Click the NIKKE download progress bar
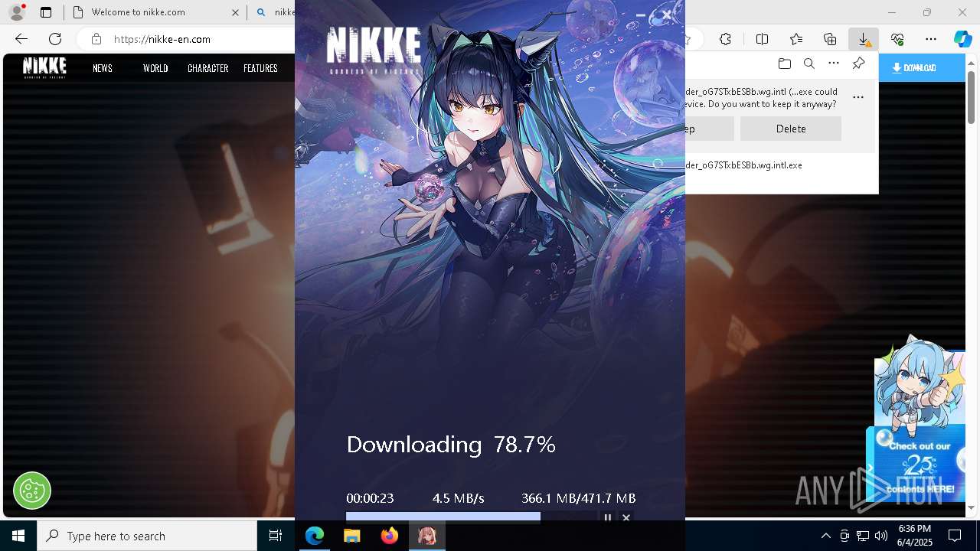 pos(471,517)
